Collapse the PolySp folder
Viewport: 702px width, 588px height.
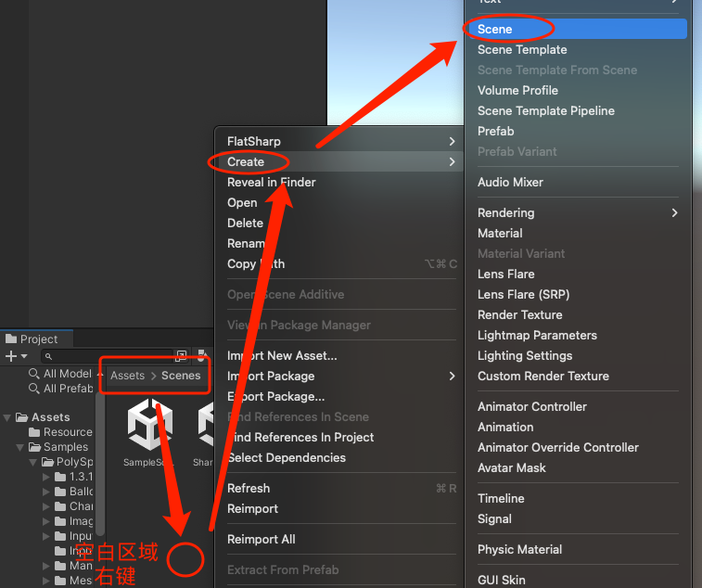tap(32, 462)
